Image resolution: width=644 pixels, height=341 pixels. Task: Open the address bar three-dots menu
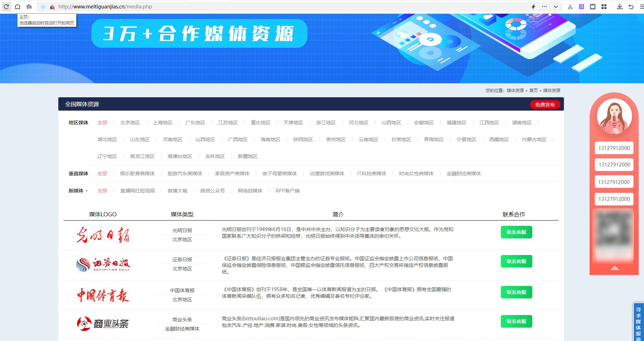point(544,7)
